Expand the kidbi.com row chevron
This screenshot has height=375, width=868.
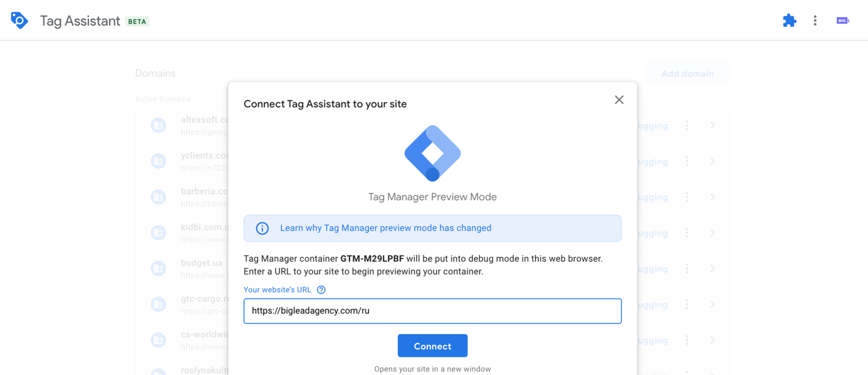[712, 233]
